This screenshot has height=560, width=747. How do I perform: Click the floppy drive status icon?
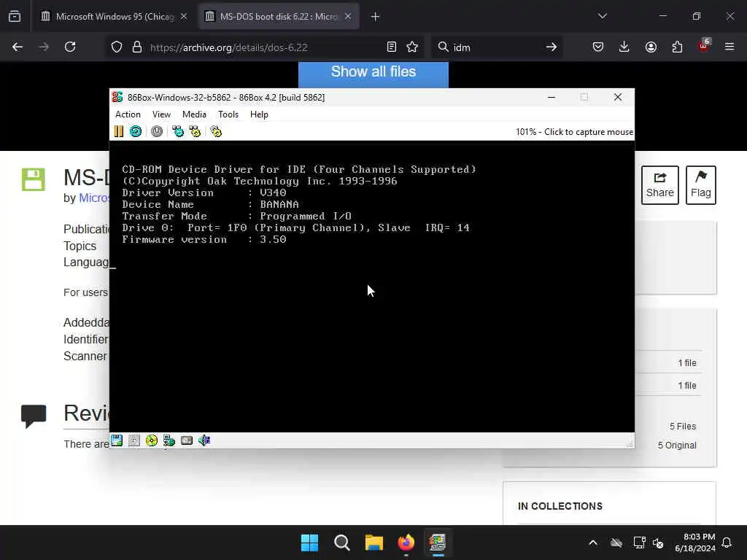(x=117, y=440)
